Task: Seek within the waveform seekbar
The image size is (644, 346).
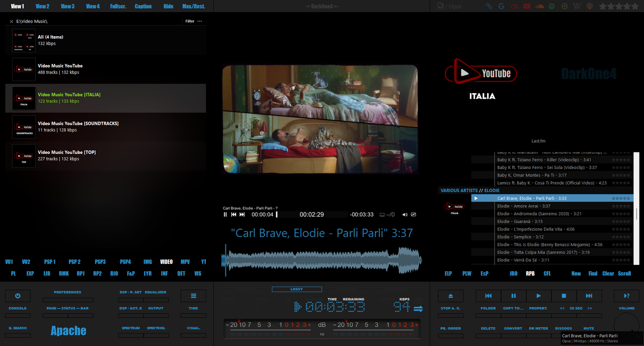Action: [x=321, y=259]
